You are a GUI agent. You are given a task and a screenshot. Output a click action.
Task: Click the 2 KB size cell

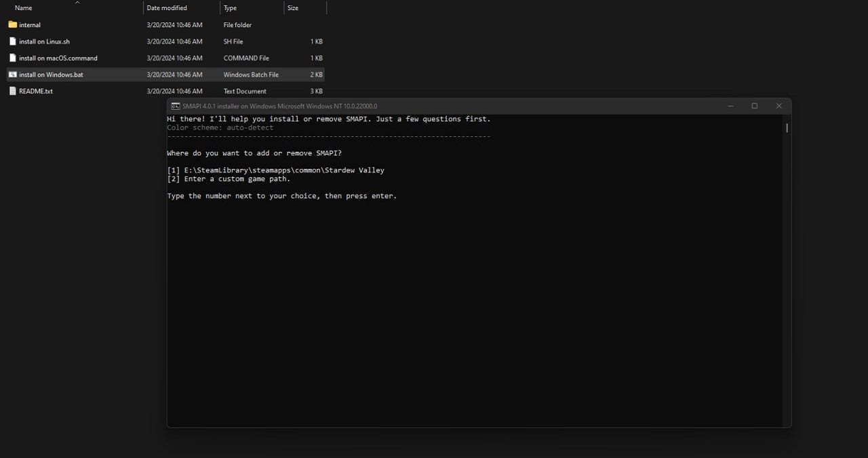317,75
